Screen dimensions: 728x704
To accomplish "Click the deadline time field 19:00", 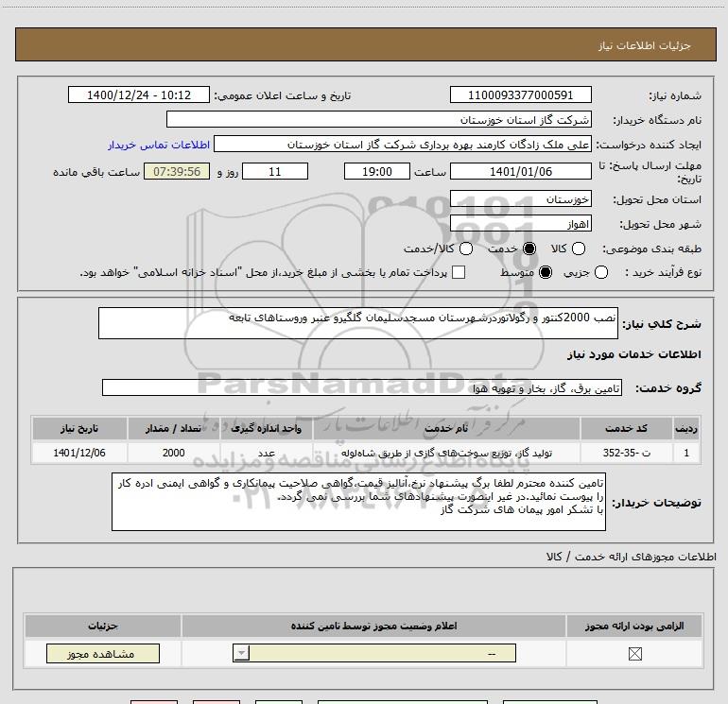I will (x=377, y=171).
